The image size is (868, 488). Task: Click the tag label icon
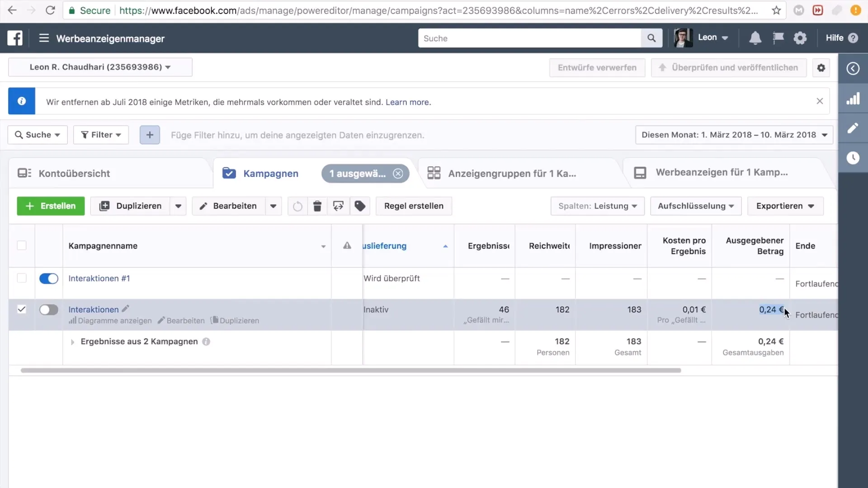360,206
